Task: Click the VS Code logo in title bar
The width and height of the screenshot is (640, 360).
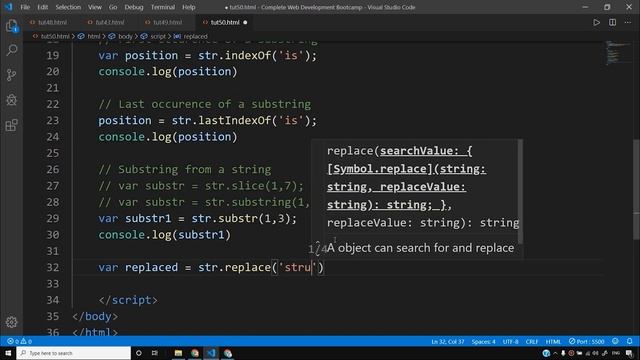Action: click(x=8, y=7)
